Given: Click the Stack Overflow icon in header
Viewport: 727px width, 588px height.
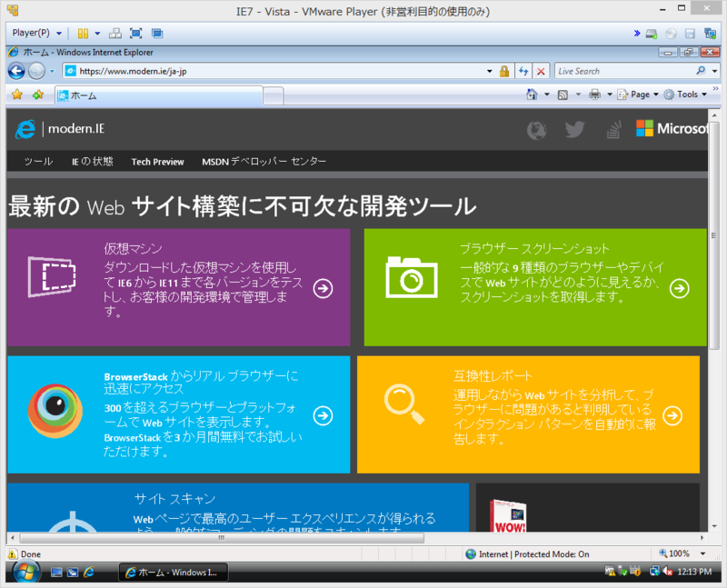Looking at the screenshot, I should [x=613, y=130].
